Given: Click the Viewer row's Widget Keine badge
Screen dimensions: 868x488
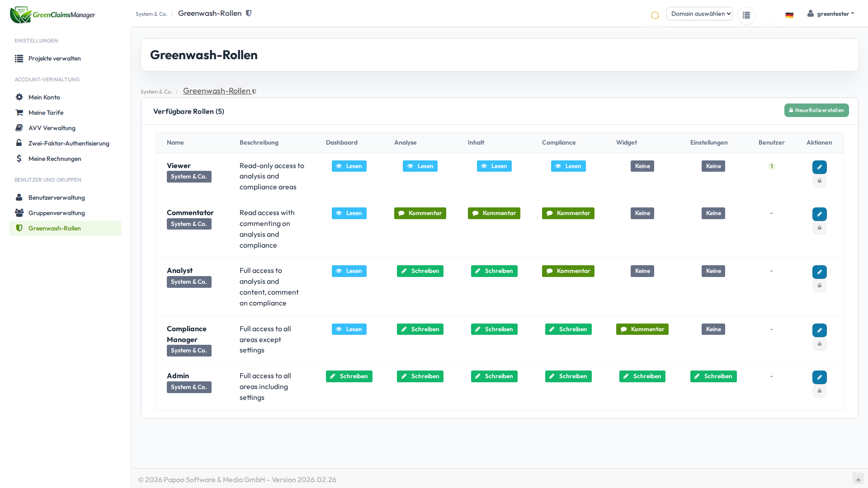Looking at the screenshot, I should (x=642, y=166).
